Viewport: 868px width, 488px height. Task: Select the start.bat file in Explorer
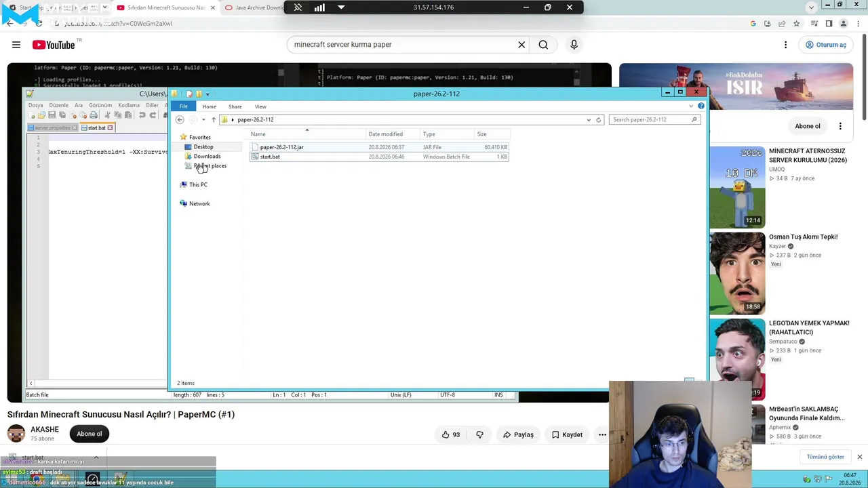click(x=270, y=157)
